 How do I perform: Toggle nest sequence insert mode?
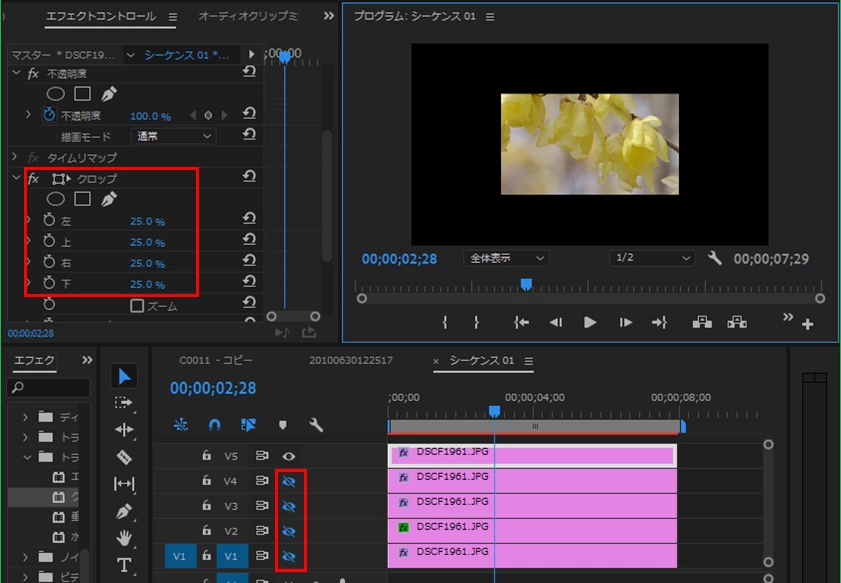pos(181,425)
